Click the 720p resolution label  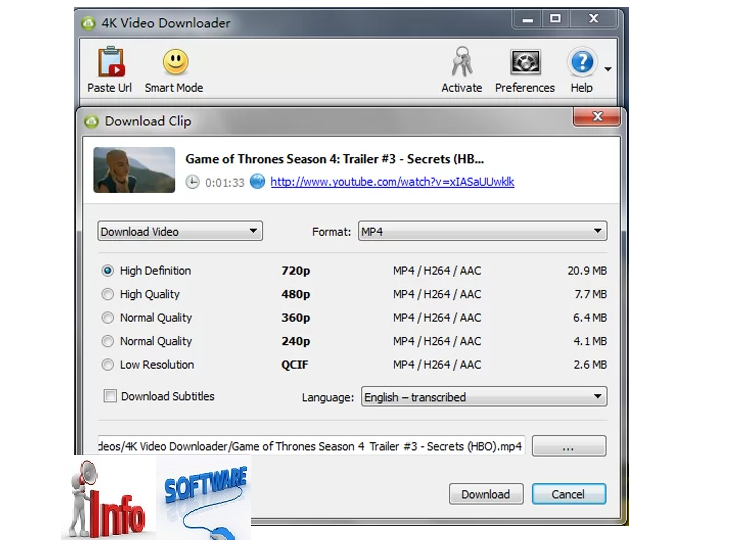pos(295,271)
